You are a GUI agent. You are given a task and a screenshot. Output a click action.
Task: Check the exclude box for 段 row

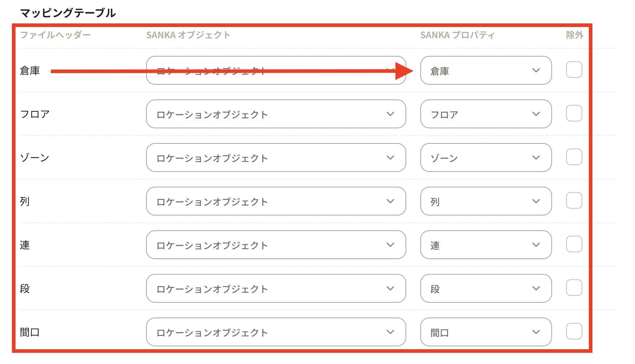click(574, 288)
